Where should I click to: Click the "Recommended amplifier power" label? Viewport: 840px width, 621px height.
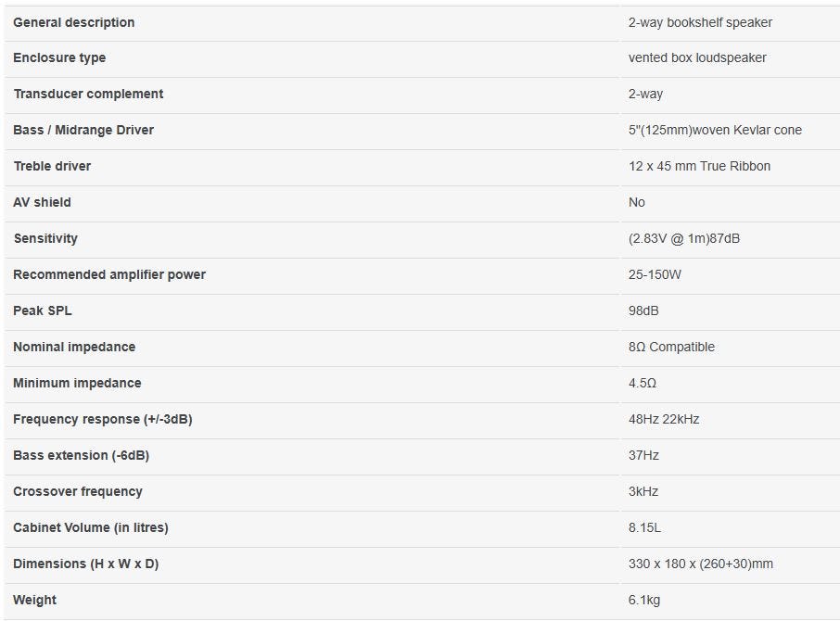coord(109,274)
